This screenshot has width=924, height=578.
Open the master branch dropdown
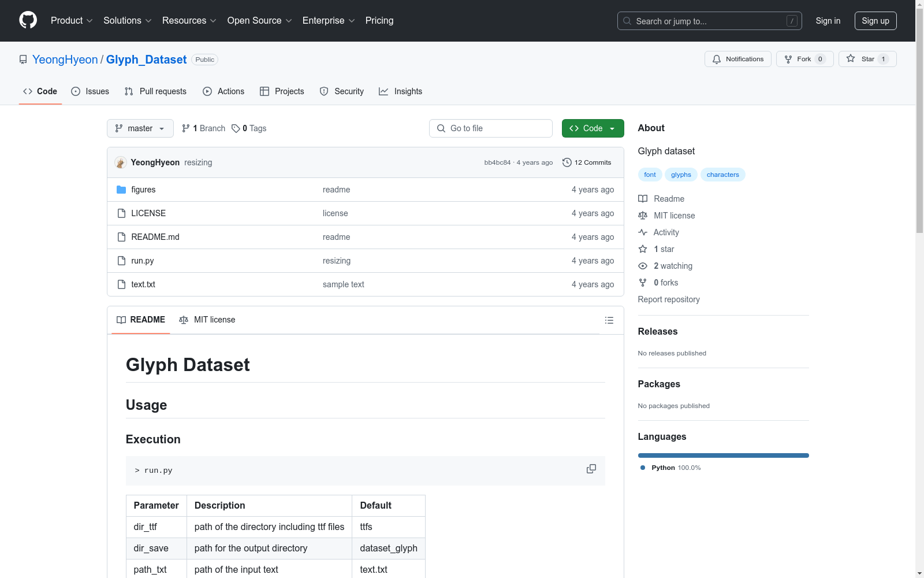point(140,128)
